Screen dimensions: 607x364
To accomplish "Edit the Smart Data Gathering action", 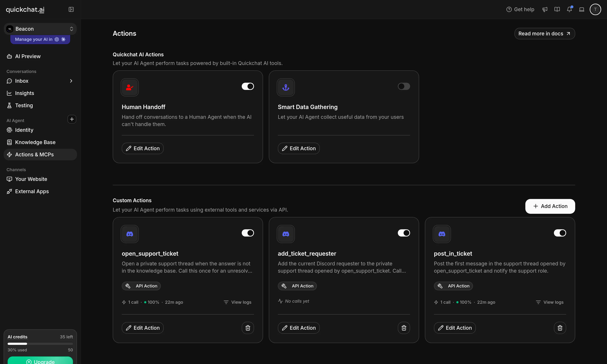I will coord(299,148).
